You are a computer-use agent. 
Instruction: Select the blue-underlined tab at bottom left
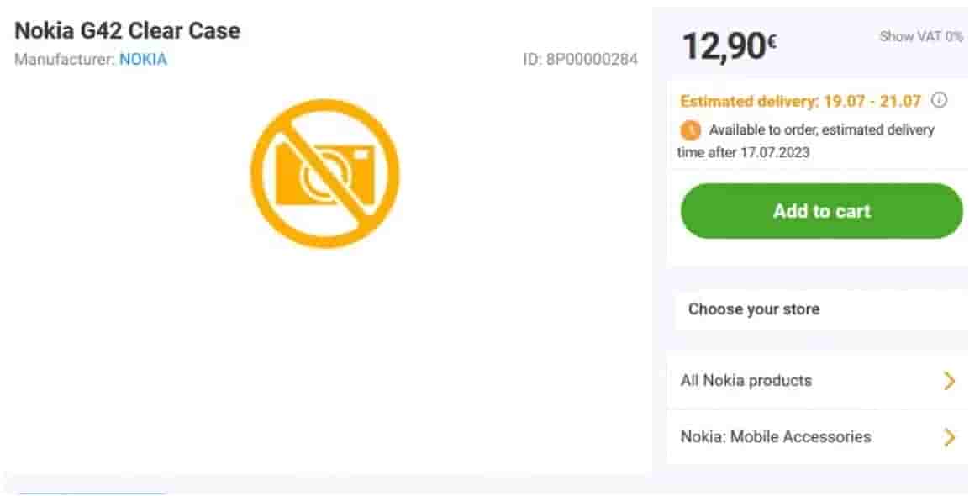point(92,493)
